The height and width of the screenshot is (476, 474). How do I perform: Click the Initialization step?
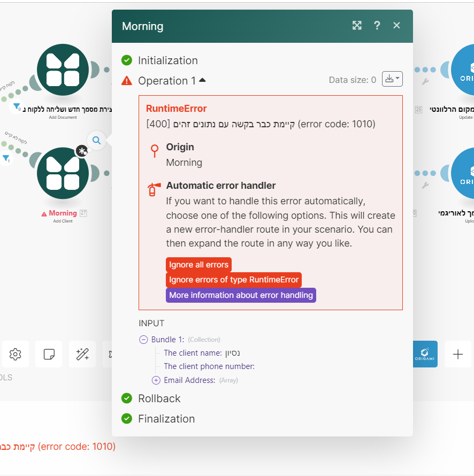(x=167, y=60)
